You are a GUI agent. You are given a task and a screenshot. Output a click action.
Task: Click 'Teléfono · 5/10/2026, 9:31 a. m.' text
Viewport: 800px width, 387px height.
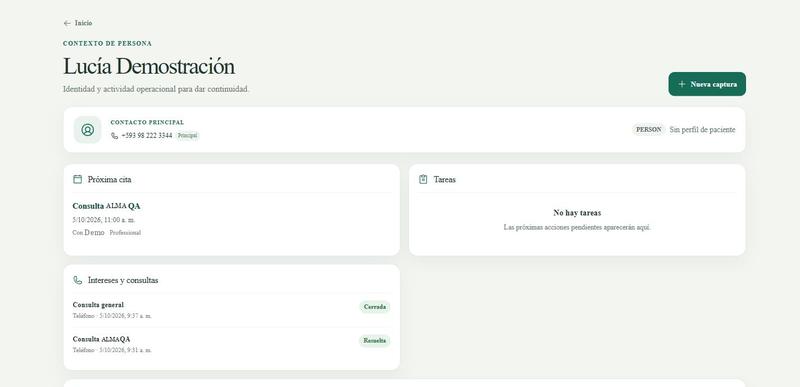(112, 350)
